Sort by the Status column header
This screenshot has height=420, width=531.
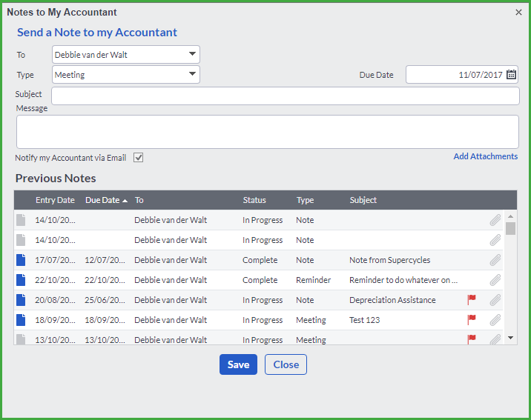254,200
